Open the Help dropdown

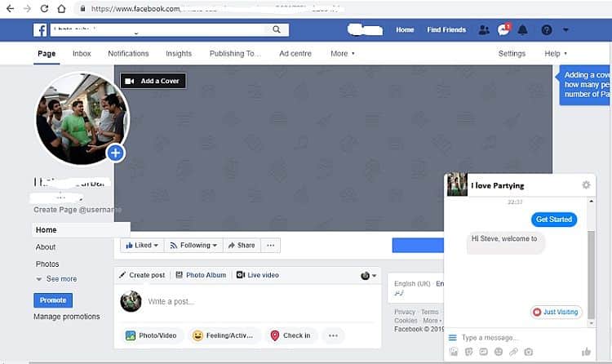[x=556, y=54]
